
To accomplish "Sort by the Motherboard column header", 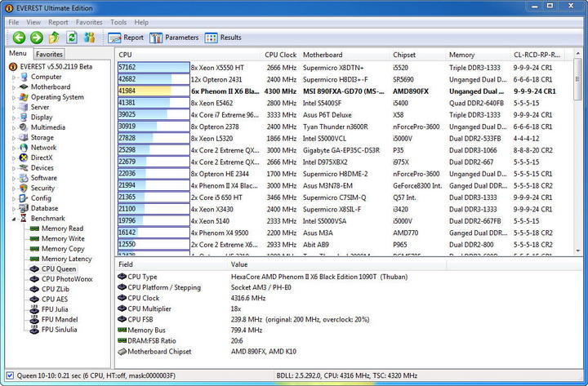I will (344, 55).
